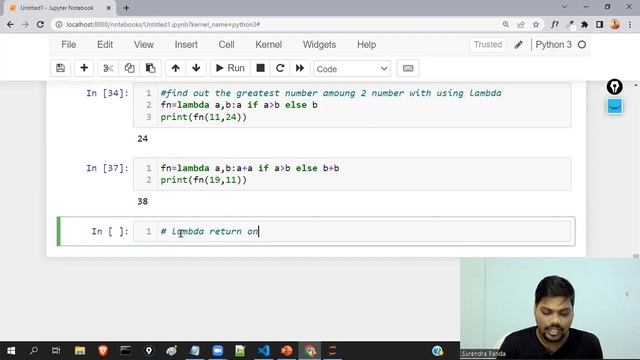Viewport: 640px width, 360px height.
Task: Save notebook with the floppy disk icon
Action: (60, 68)
